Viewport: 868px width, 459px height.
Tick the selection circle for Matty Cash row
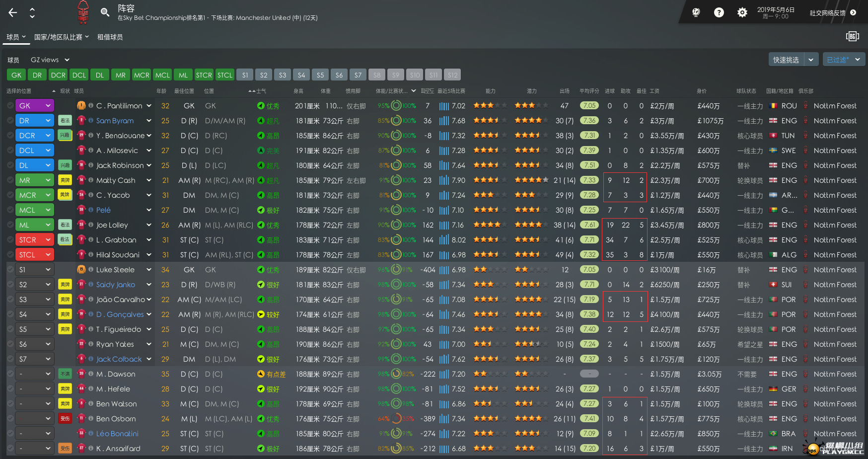coord(10,180)
